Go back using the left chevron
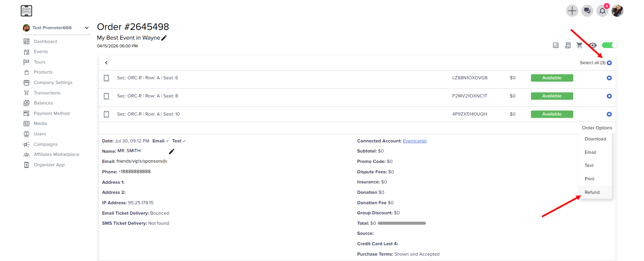Screen dimensions: 644x261 pos(106,63)
